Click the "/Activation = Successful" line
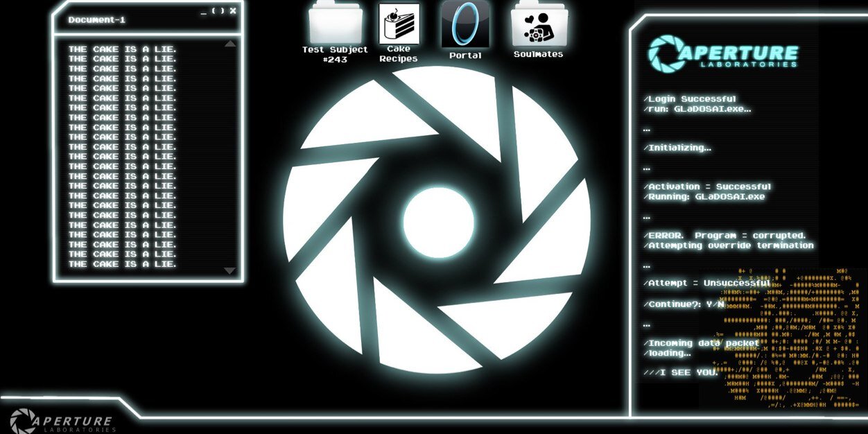 707,186
